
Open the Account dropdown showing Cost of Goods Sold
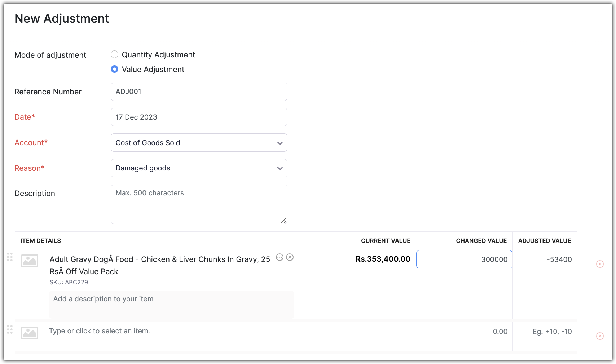tap(199, 143)
